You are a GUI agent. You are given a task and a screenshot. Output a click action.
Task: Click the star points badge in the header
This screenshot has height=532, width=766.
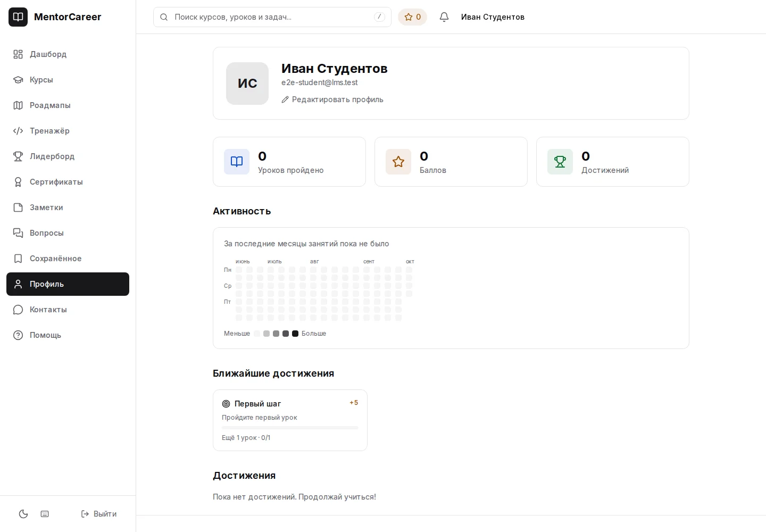[413, 17]
